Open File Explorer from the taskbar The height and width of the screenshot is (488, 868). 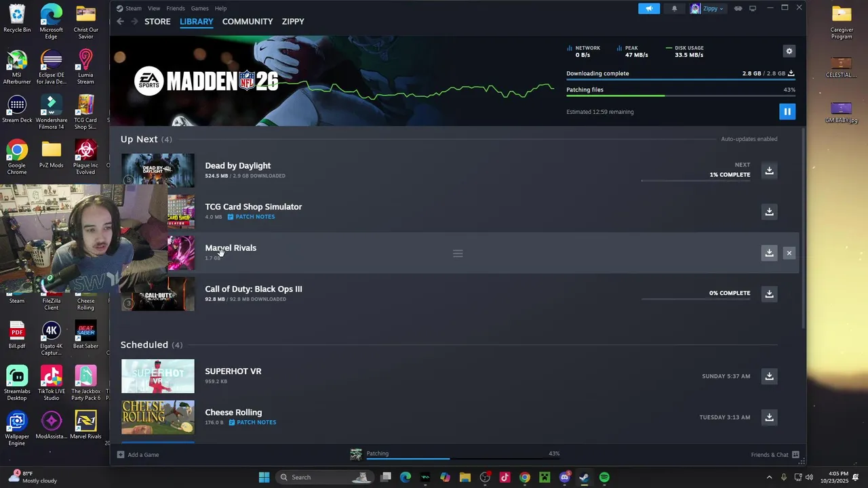click(x=465, y=477)
